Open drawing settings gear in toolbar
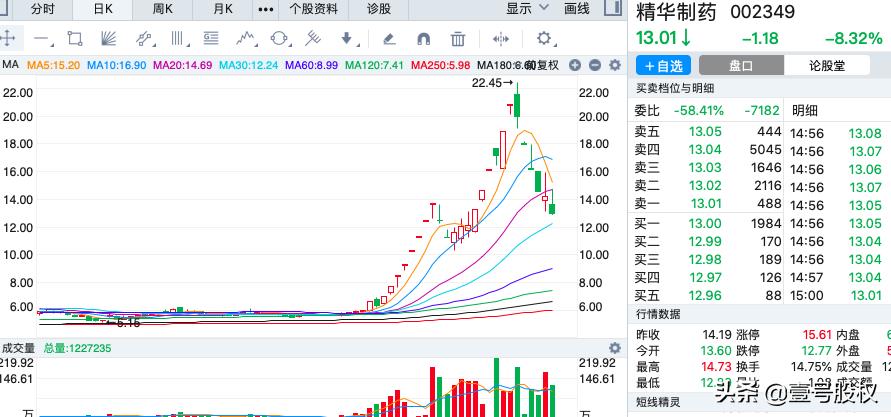The width and height of the screenshot is (891, 417). [x=544, y=39]
